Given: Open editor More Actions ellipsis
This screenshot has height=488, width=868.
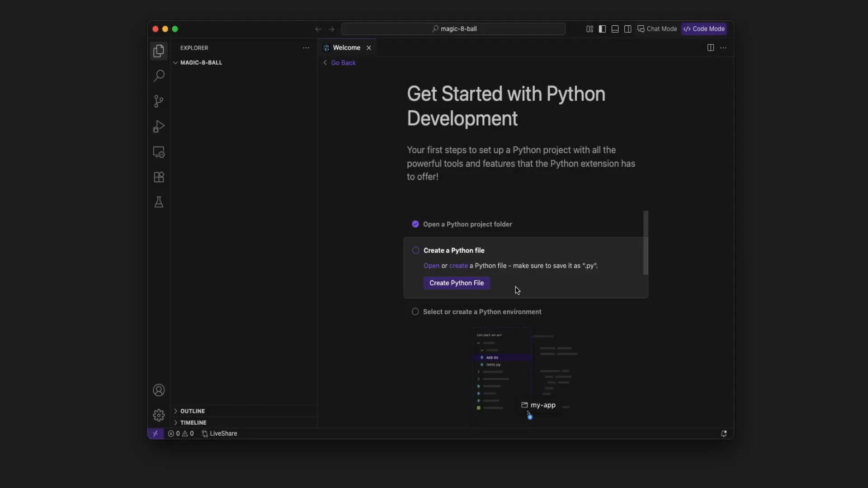Looking at the screenshot, I should (723, 48).
